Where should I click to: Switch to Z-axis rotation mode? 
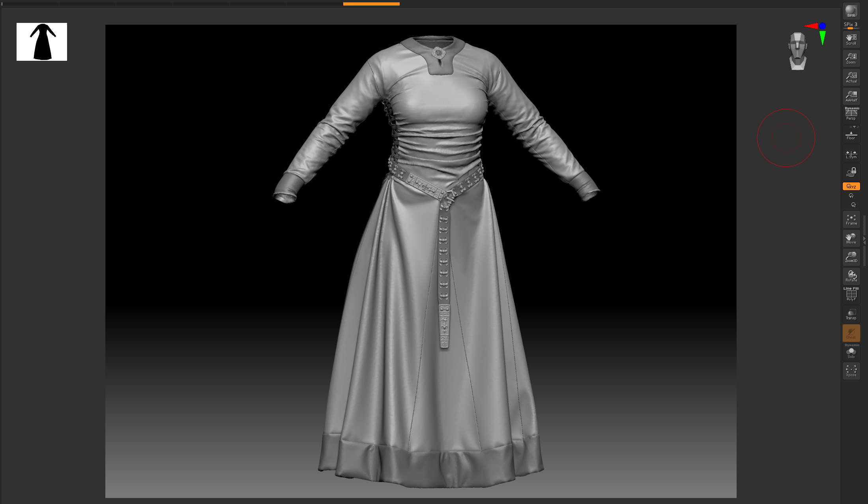coord(853,205)
